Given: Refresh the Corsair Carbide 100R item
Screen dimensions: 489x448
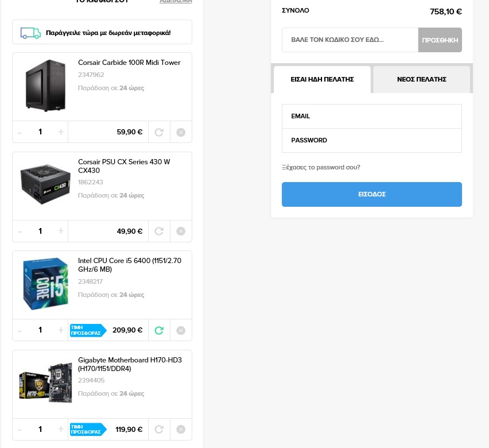Looking at the screenshot, I should 159,132.
